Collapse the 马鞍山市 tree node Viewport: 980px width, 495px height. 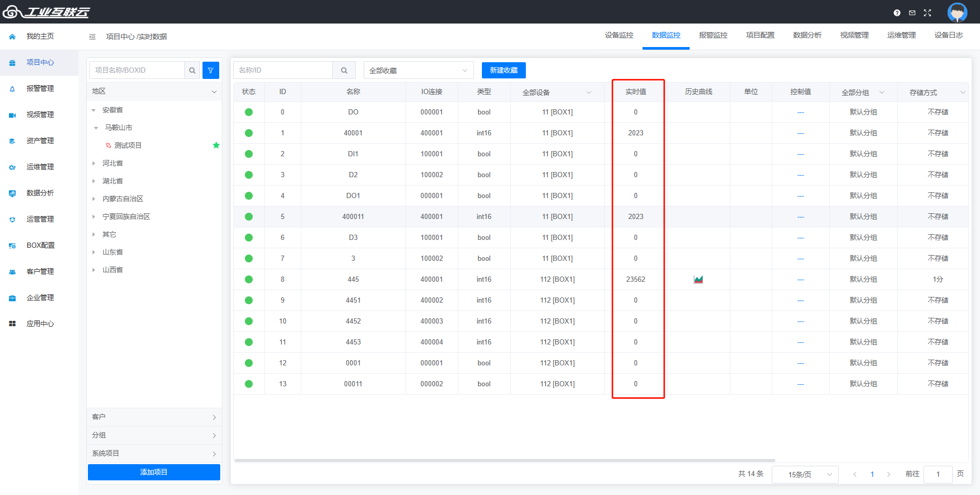pyautogui.click(x=96, y=128)
